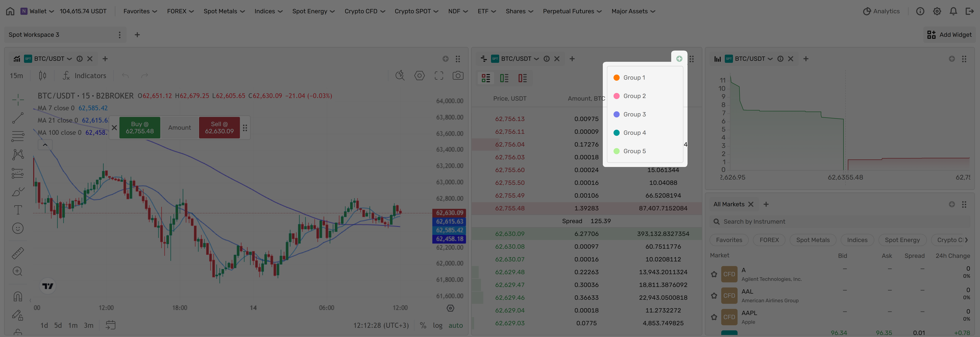Image resolution: width=980 pixels, height=337 pixels.
Task: Filter markets by FOREX tab
Action: [x=769, y=240]
